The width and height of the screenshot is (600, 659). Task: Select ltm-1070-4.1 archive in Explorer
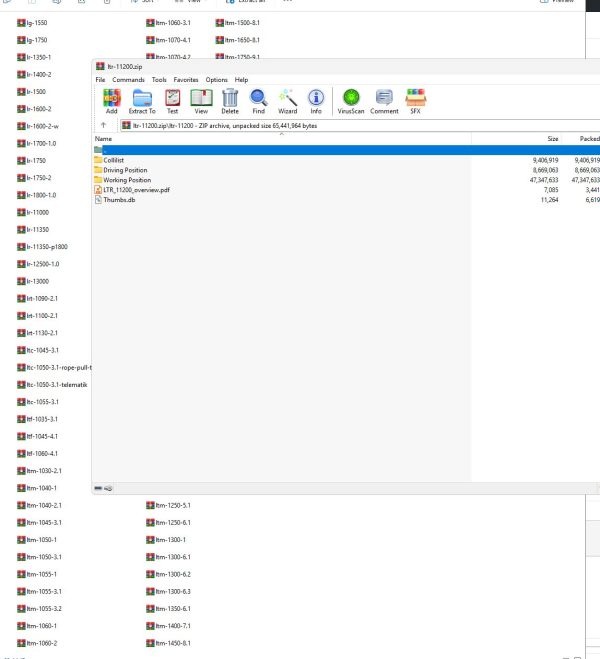(x=168, y=40)
